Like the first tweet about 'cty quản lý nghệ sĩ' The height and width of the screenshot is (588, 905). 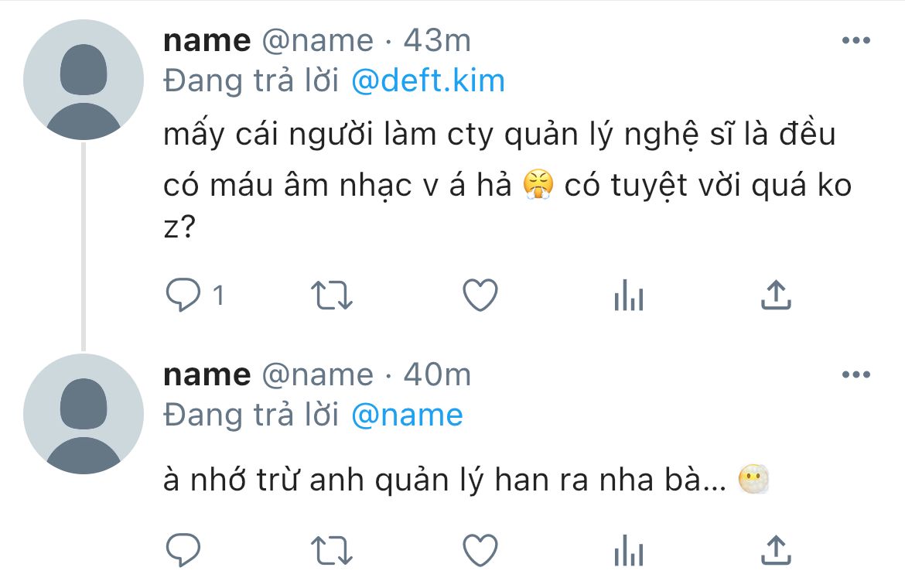point(480,295)
